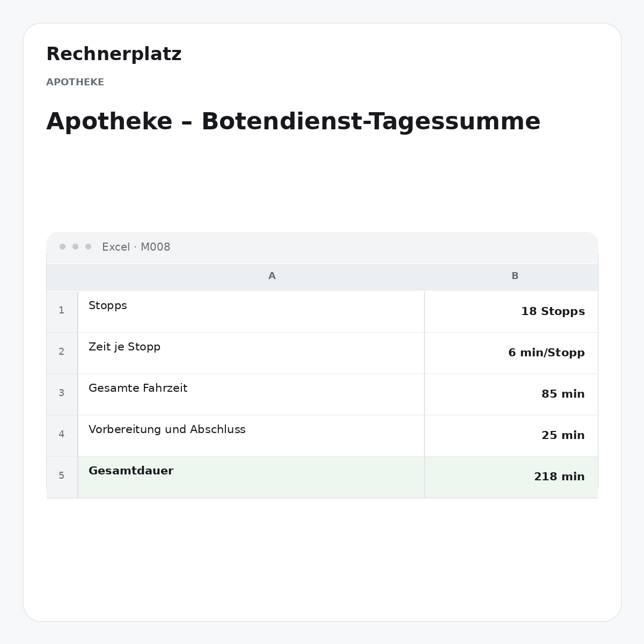Select row 3 header

pos(62,394)
